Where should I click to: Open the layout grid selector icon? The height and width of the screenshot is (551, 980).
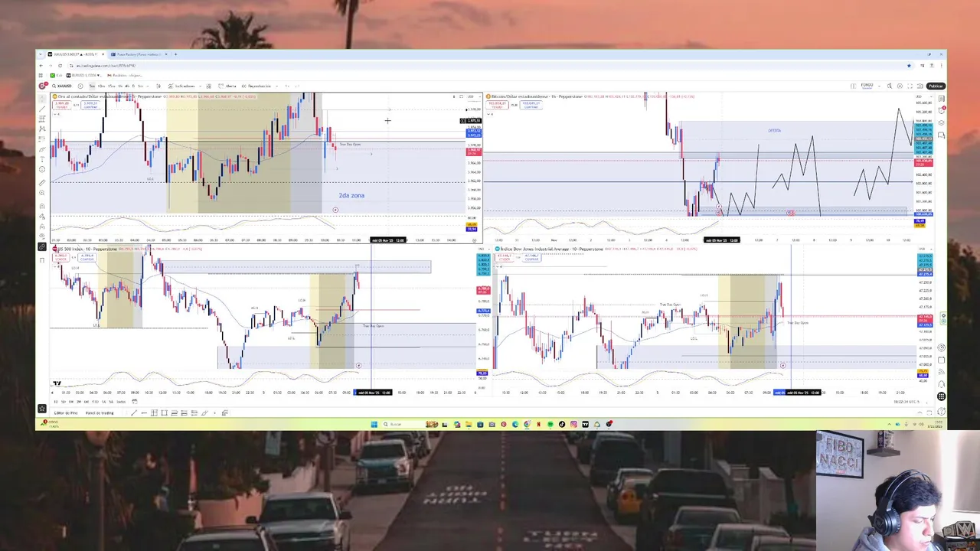click(853, 86)
